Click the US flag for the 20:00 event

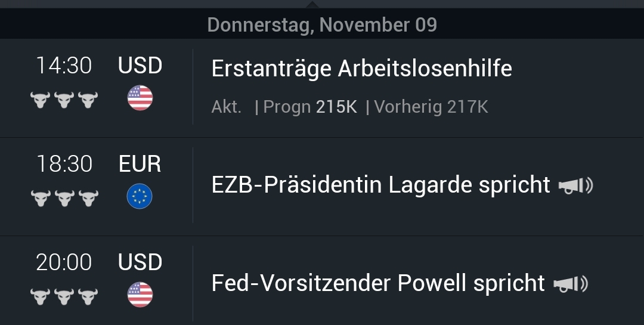pos(140,295)
